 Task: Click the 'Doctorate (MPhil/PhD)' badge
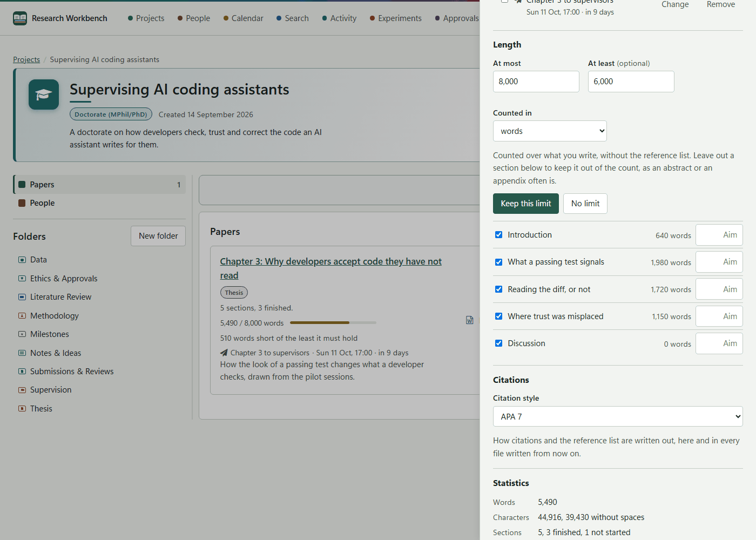(111, 114)
